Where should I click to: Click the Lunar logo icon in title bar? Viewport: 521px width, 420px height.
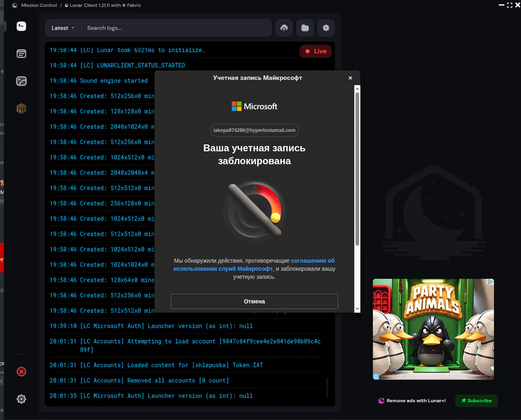point(15,5)
